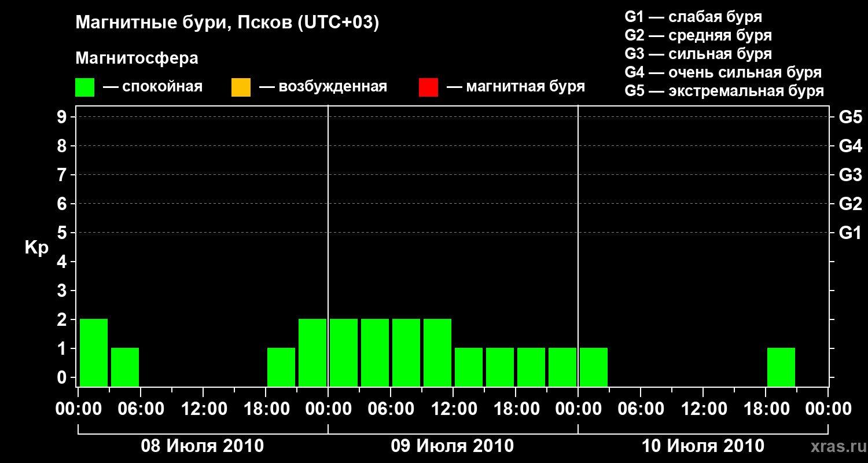Viewport: 868px width, 463px height.
Task: Click the 'G3' label on the right axis
Action: click(850, 175)
